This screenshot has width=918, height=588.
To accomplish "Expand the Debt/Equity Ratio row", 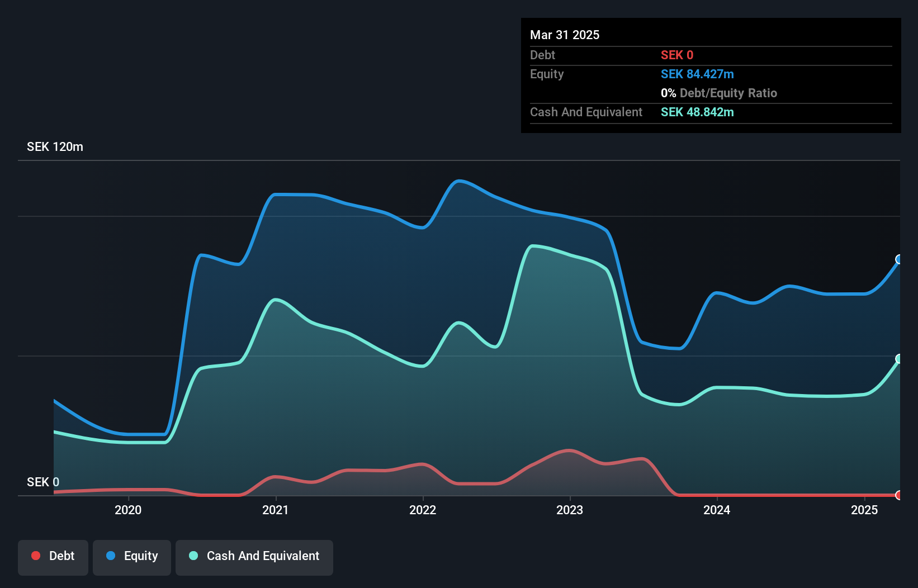I will [719, 93].
